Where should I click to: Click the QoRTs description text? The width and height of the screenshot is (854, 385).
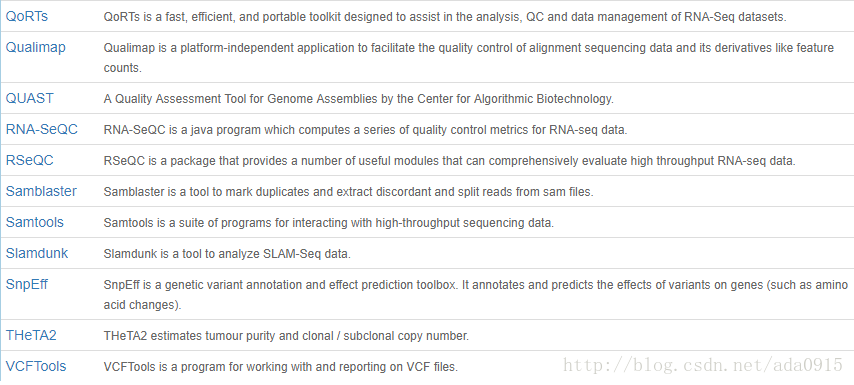[x=445, y=17]
